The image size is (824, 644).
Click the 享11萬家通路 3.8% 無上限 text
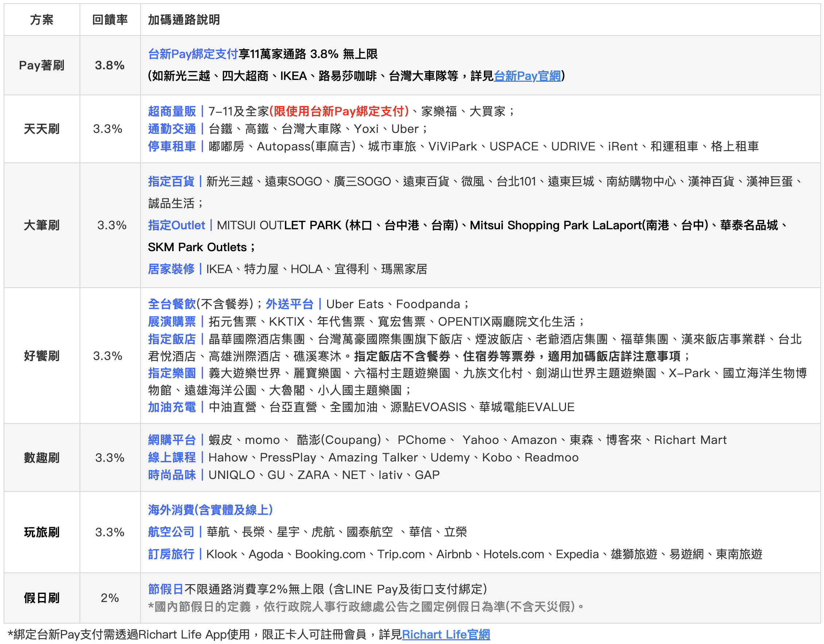tap(308, 54)
